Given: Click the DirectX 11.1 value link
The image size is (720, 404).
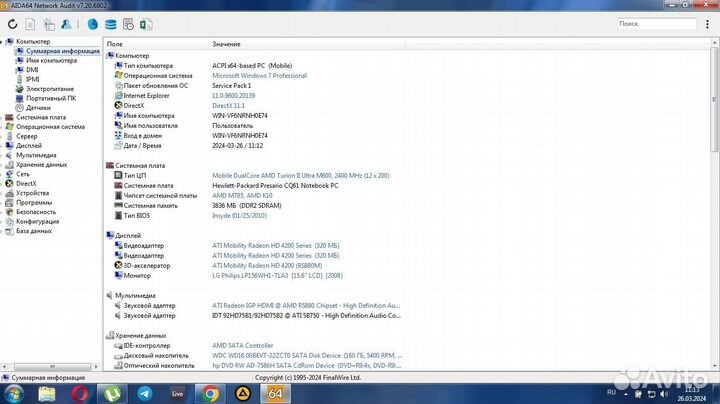Looking at the screenshot, I should pyautogui.click(x=228, y=106).
